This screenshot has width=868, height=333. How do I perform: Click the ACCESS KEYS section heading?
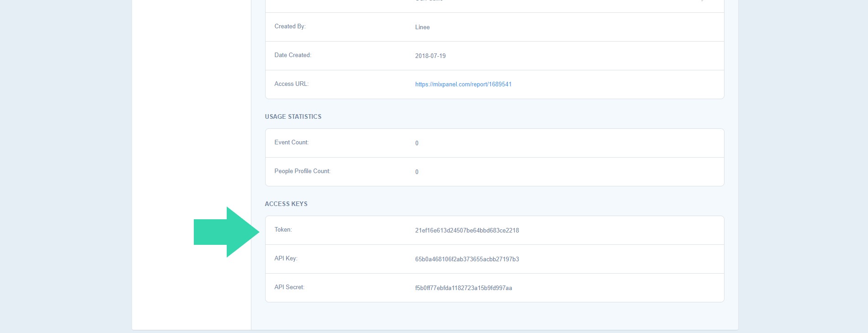pos(286,204)
